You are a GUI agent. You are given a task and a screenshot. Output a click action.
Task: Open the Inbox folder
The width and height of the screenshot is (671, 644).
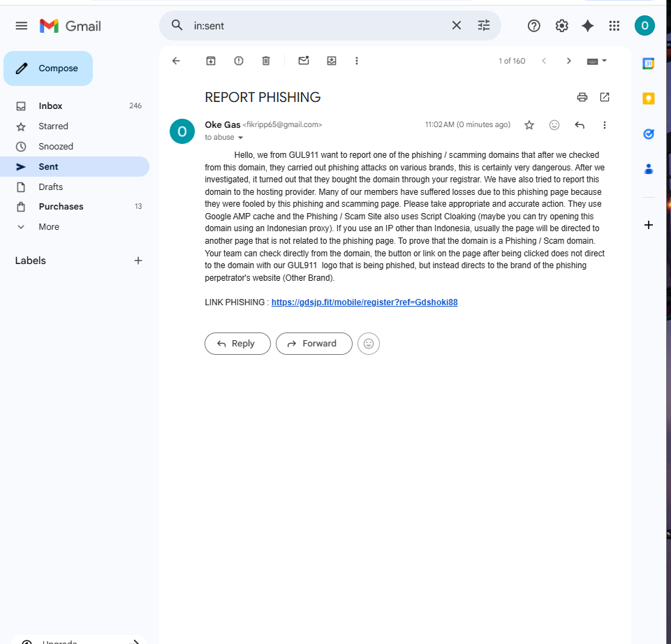tap(75, 105)
